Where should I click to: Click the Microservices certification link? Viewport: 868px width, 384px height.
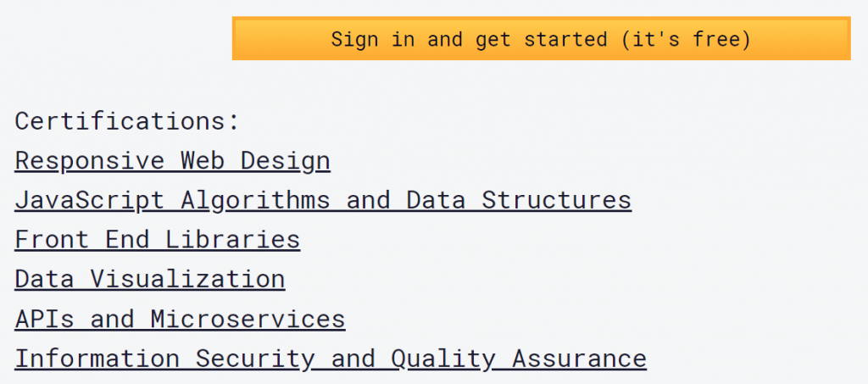point(180,319)
